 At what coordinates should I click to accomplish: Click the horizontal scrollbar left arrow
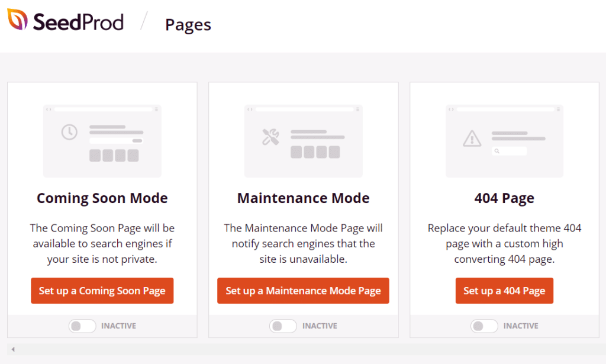coord(13,349)
